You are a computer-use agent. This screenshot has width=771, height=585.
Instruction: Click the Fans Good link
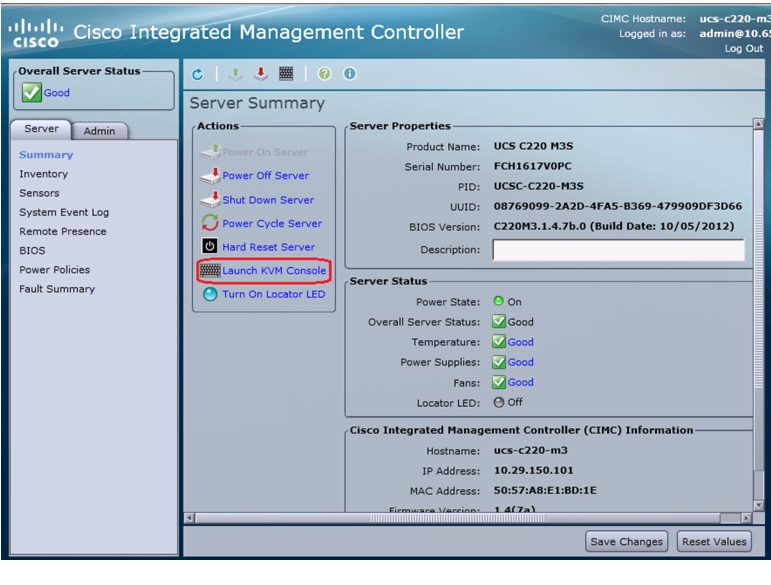pos(520,382)
